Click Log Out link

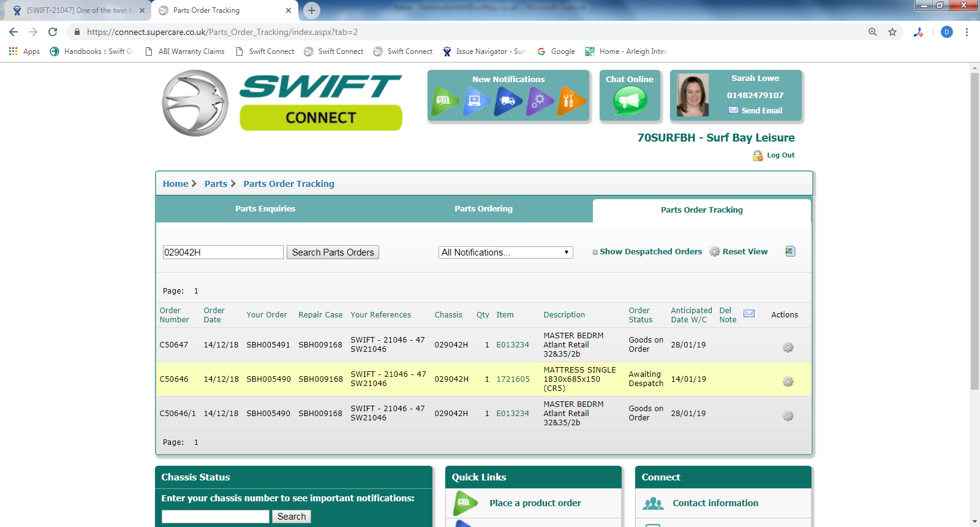[x=780, y=156]
